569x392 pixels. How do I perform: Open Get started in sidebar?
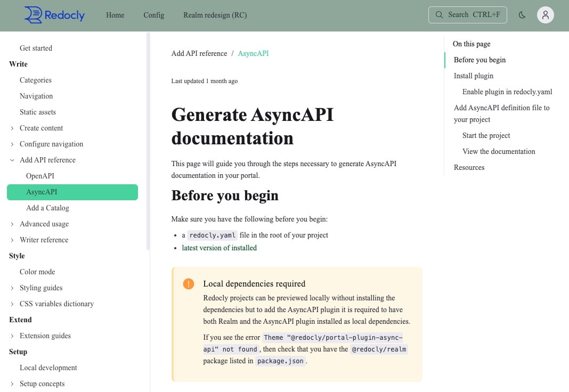[36, 48]
